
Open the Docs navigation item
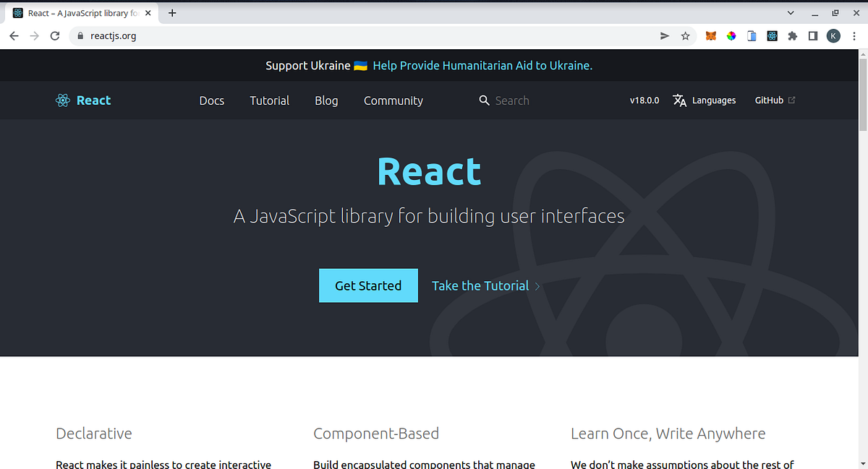coord(212,100)
